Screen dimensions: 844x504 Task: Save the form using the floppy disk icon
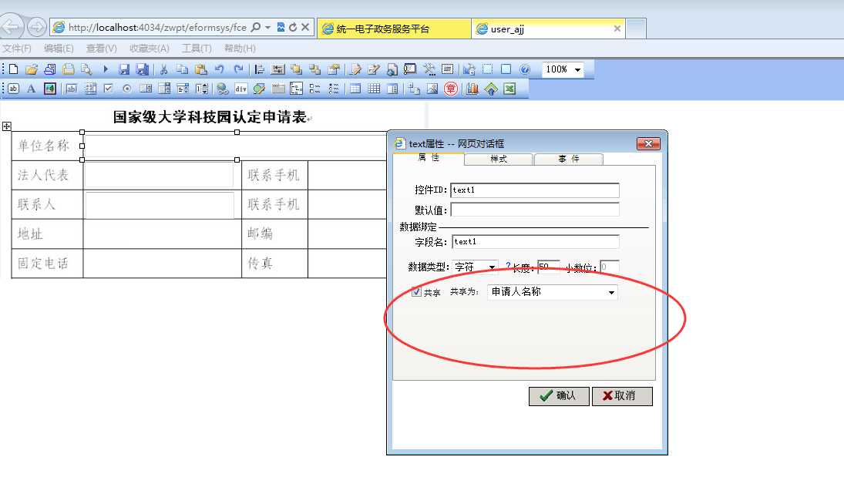point(124,69)
